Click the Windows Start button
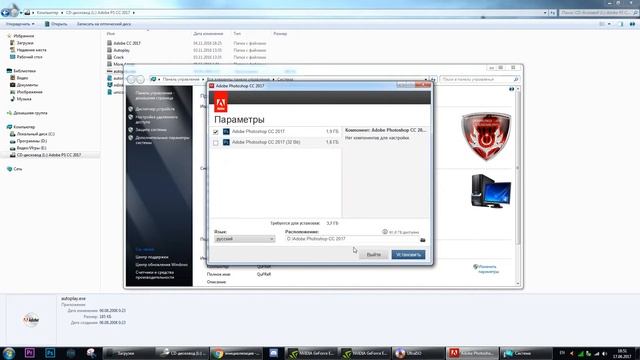This screenshot has height=360, width=640. click(x=9, y=353)
